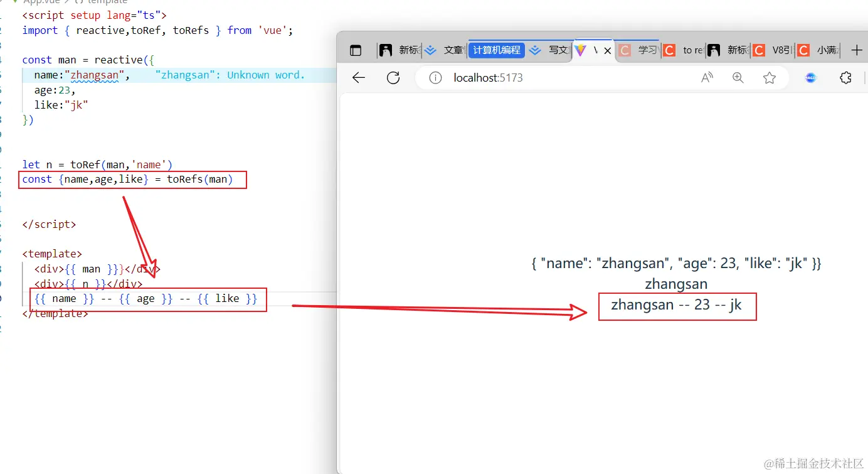The width and height of the screenshot is (868, 474).
Task: Switch to the 学习 tab
Action: pos(638,50)
